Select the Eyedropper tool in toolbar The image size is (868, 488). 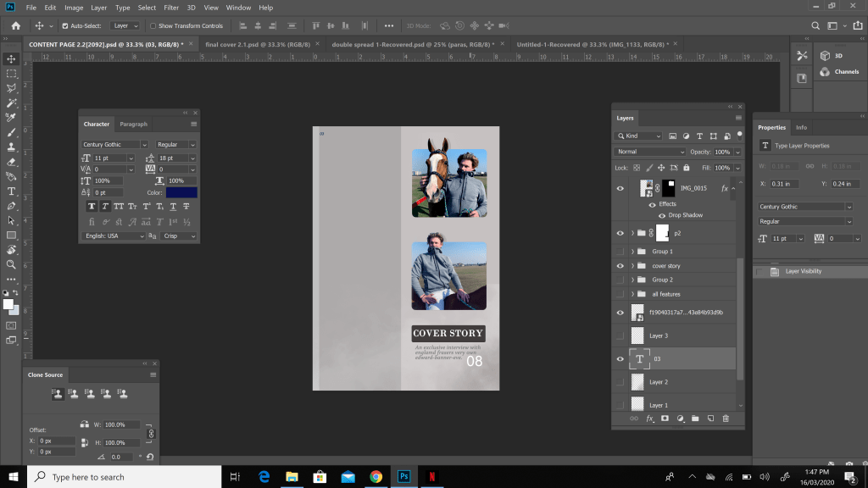[x=11, y=117]
